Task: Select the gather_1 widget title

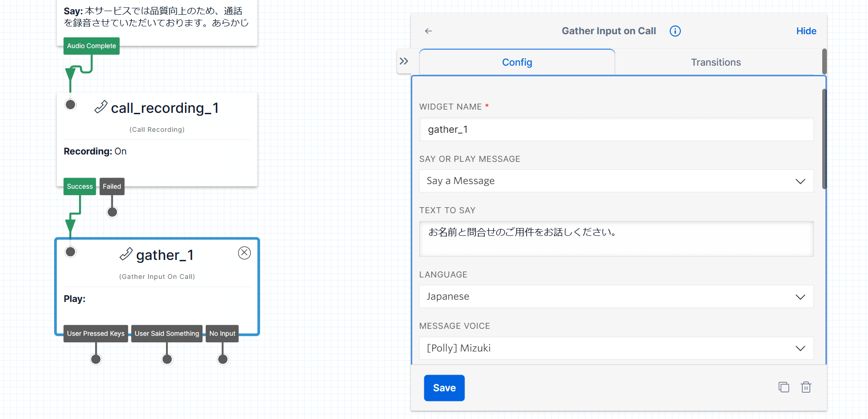Action: click(165, 255)
